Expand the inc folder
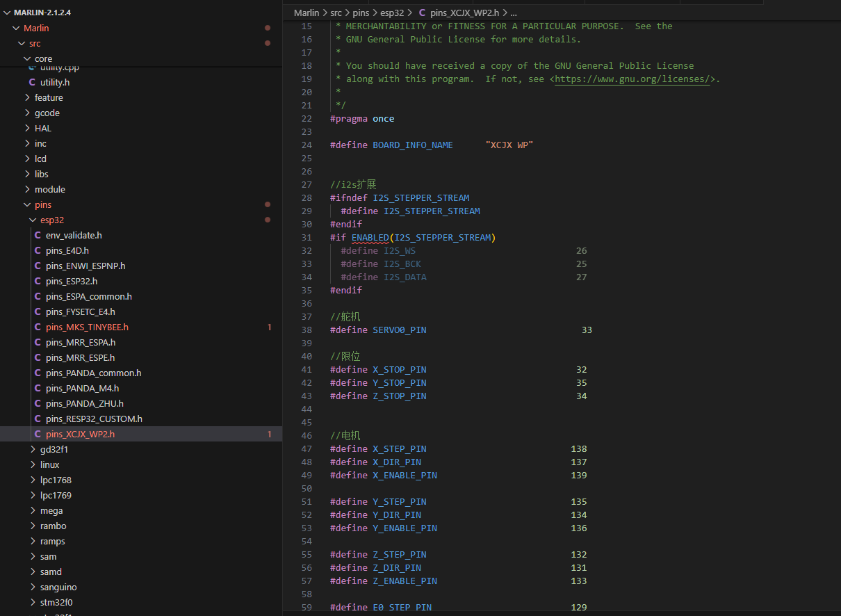This screenshot has width=841, height=616. [28, 143]
